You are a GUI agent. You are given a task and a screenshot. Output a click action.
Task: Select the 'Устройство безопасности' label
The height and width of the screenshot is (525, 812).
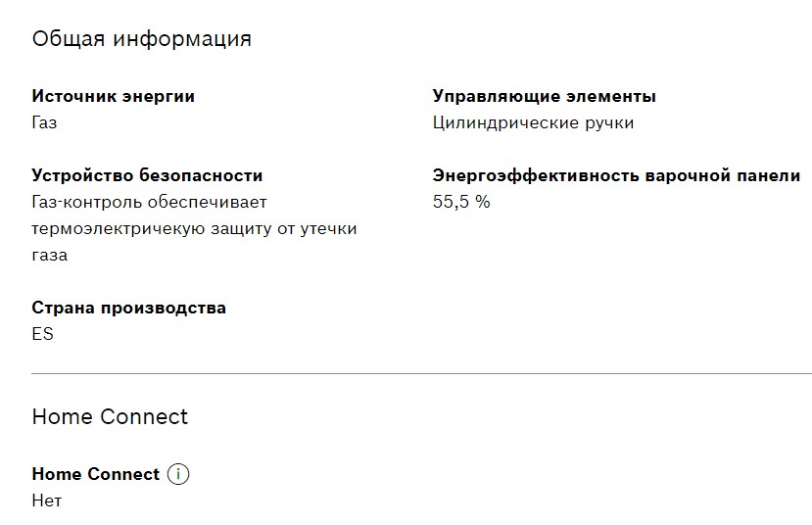pos(147,175)
